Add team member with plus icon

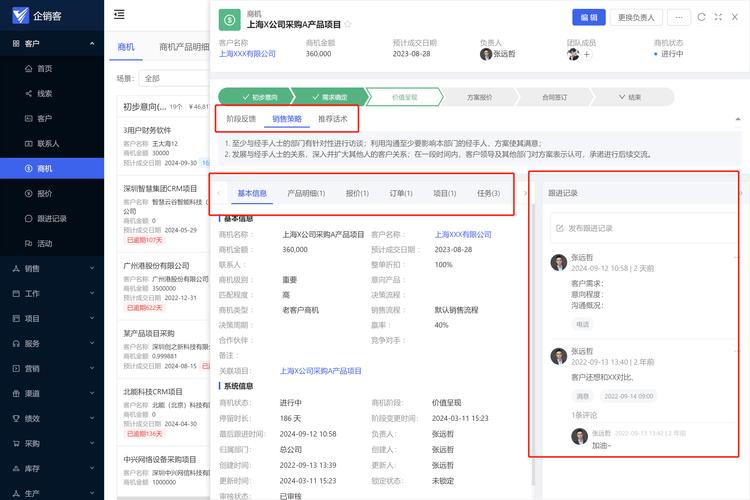pyautogui.click(x=586, y=54)
